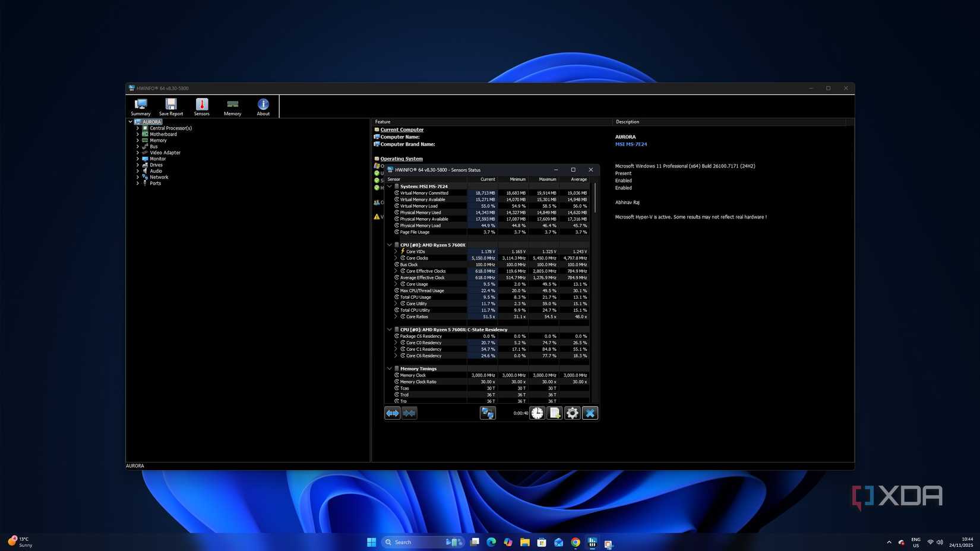
Task: Open Sensors from the main toolbar
Action: [202, 107]
